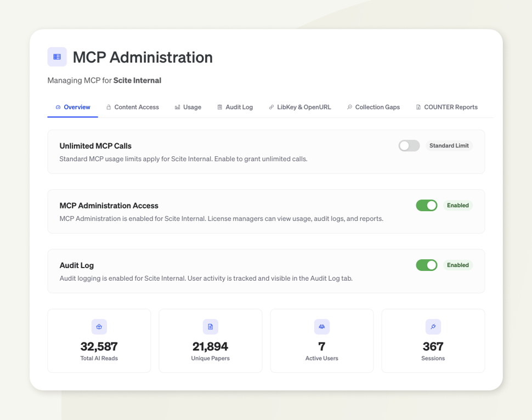Click the 21,894 Unique Papers count
Image resolution: width=532 pixels, height=420 pixels.
point(211,347)
